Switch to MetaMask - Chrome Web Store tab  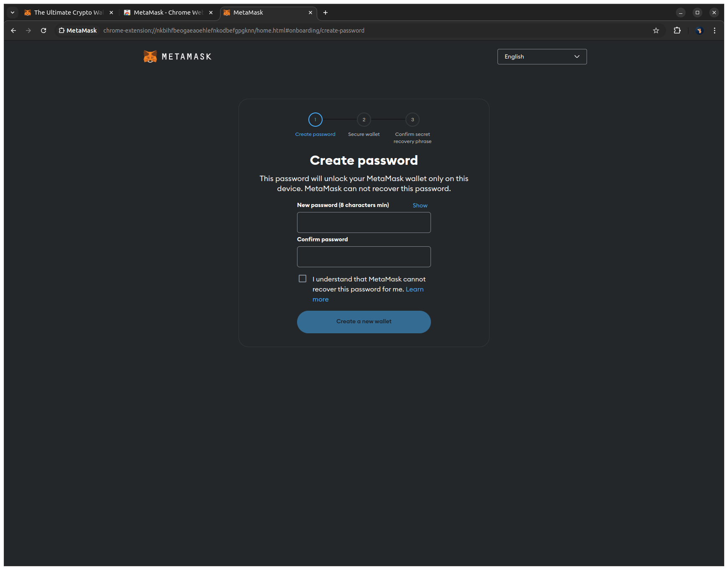point(168,13)
